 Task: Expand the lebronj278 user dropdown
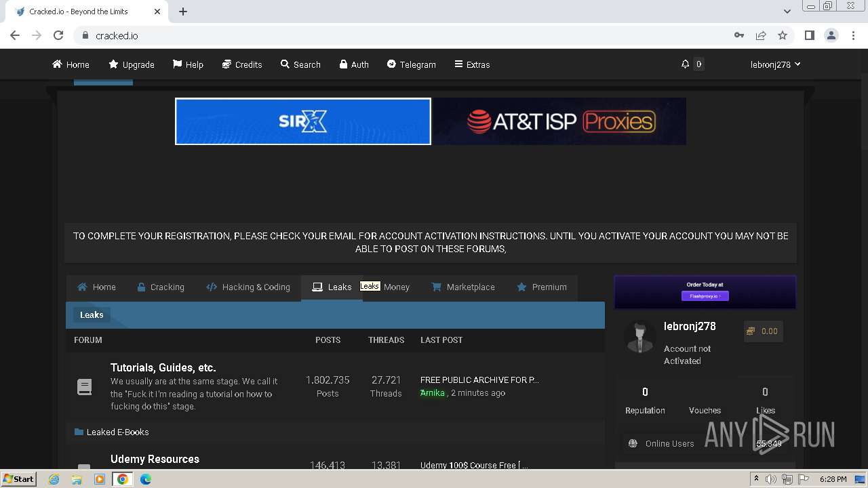[775, 64]
